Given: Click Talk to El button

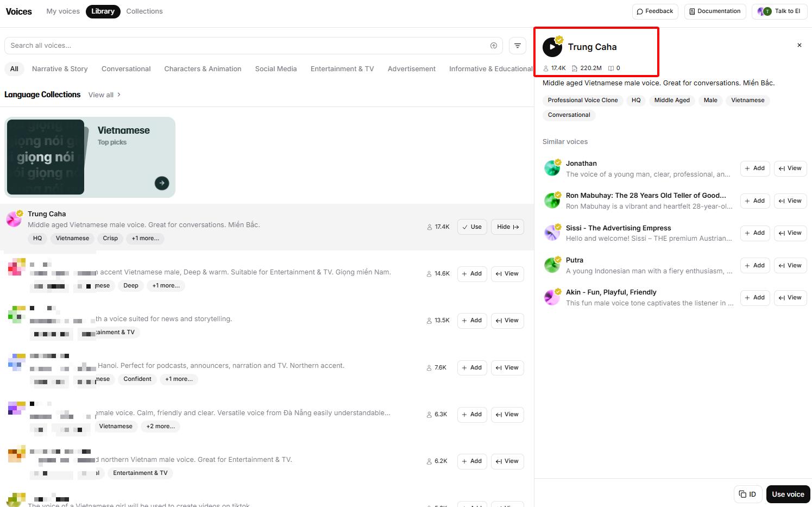Looking at the screenshot, I should click(779, 11).
